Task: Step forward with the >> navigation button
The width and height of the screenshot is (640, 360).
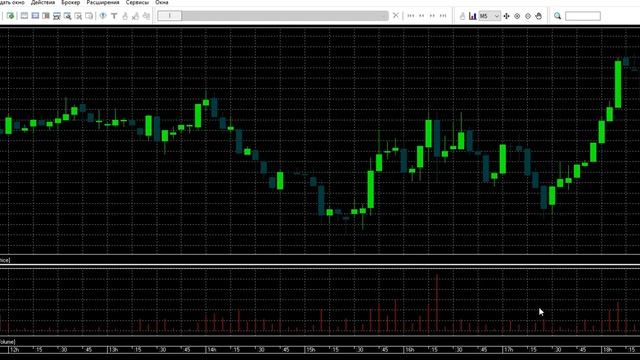Action: pyautogui.click(x=432, y=16)
